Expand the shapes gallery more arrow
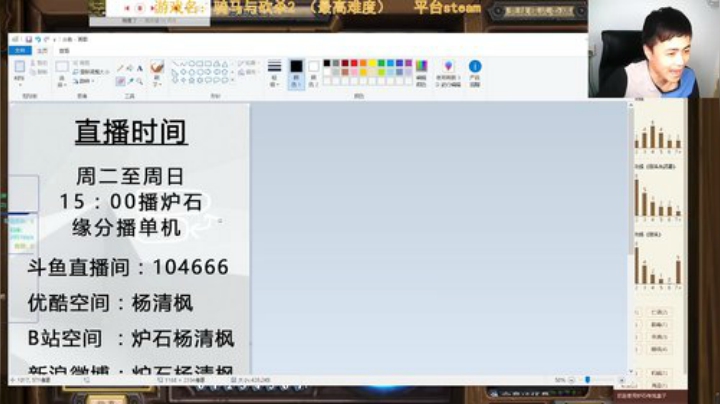Viewport: 720px width, 404px height. 232,80
